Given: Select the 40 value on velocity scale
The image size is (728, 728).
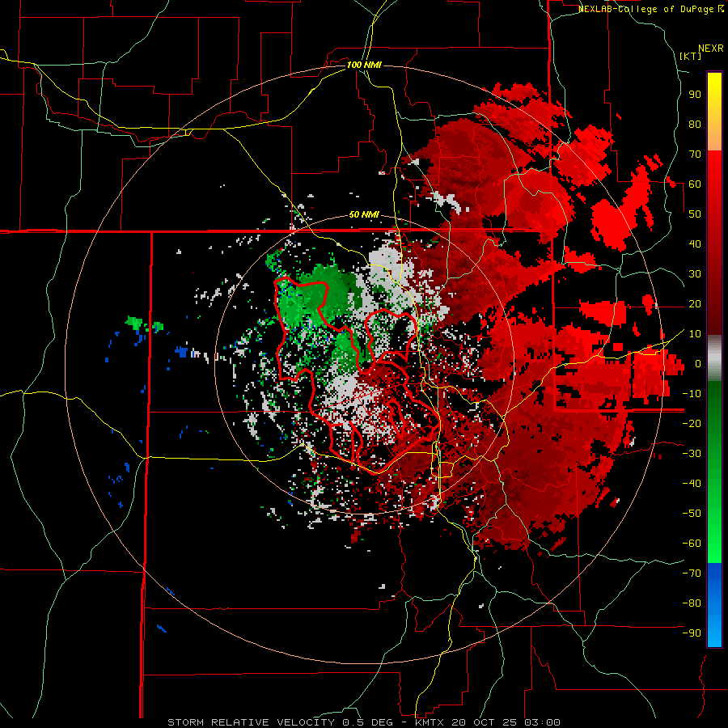Looking at the screenshot, I should coord(695,244).
